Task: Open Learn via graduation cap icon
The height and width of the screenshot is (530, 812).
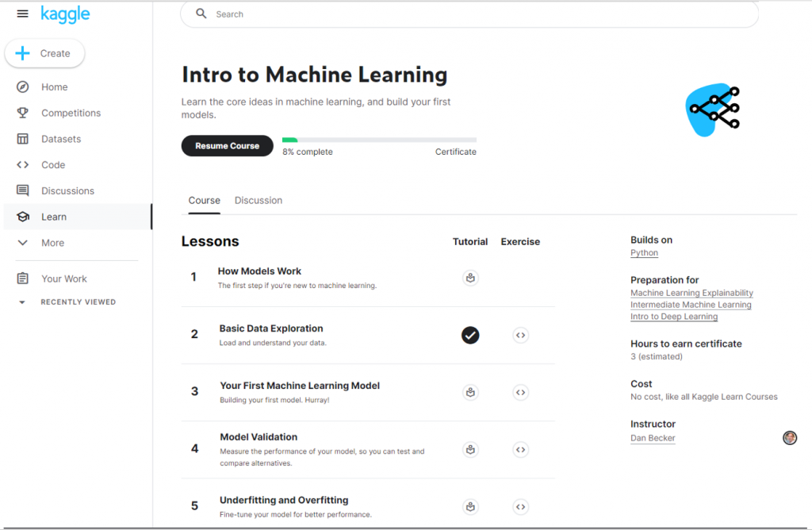Action: pyautogui.click(x=22, y=217)
